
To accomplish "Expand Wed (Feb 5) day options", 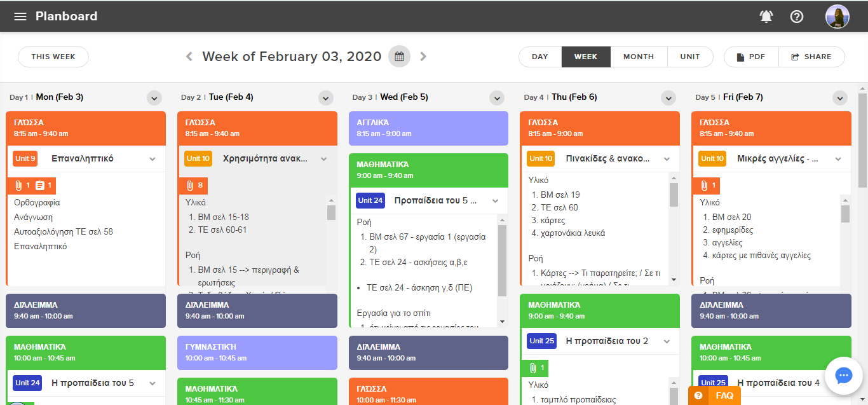I will click(x=497, y=98).
